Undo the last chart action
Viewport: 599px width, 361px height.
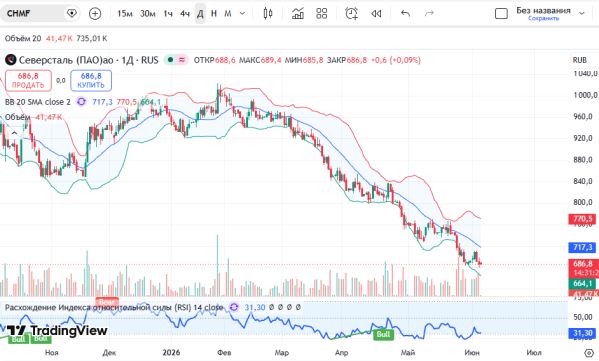[405, 14]
